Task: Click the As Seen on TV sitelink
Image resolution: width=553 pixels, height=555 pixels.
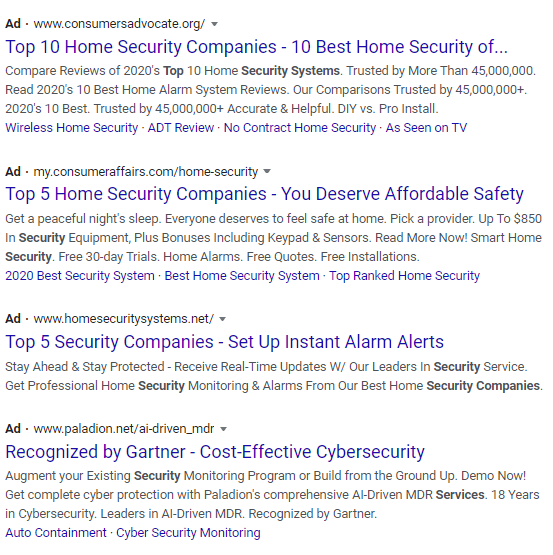Action: tap(426, 128)
